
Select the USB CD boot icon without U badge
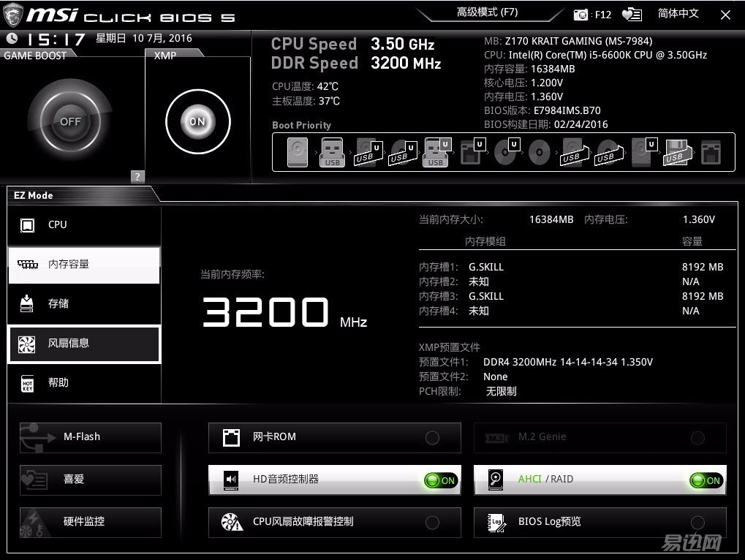pyautogui.click(x=608, y=152)
